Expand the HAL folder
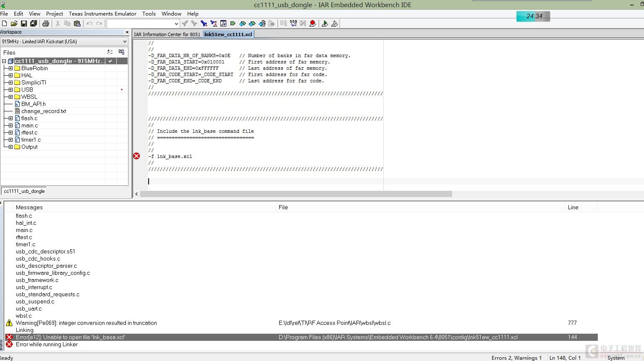644x361 pixels. click(x=10, y=75)
